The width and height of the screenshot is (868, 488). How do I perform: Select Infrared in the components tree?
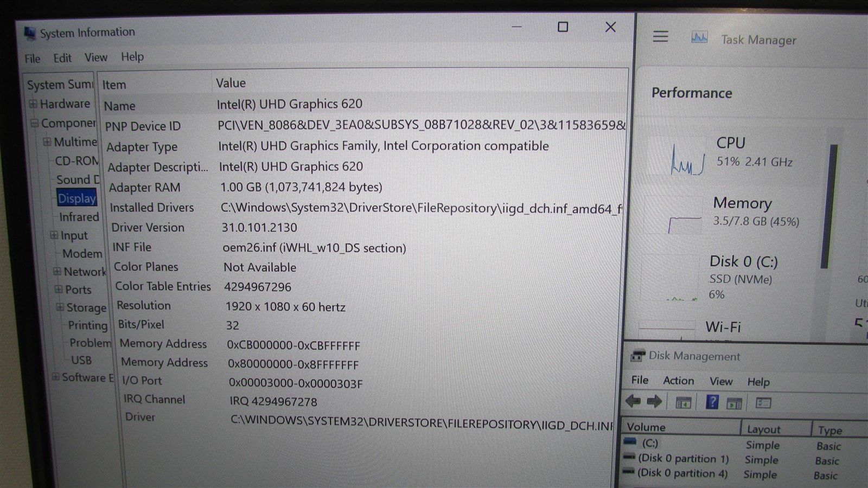click(79, 217)
